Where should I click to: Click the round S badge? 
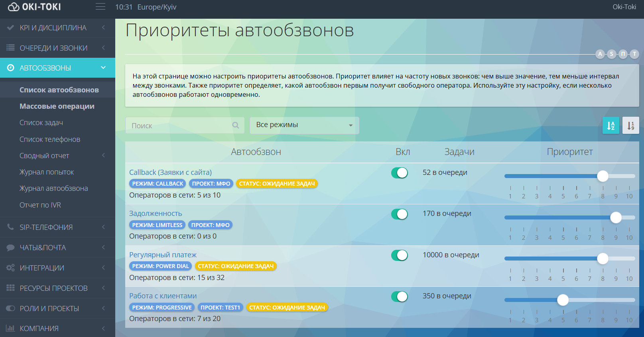tap(611, 54)
